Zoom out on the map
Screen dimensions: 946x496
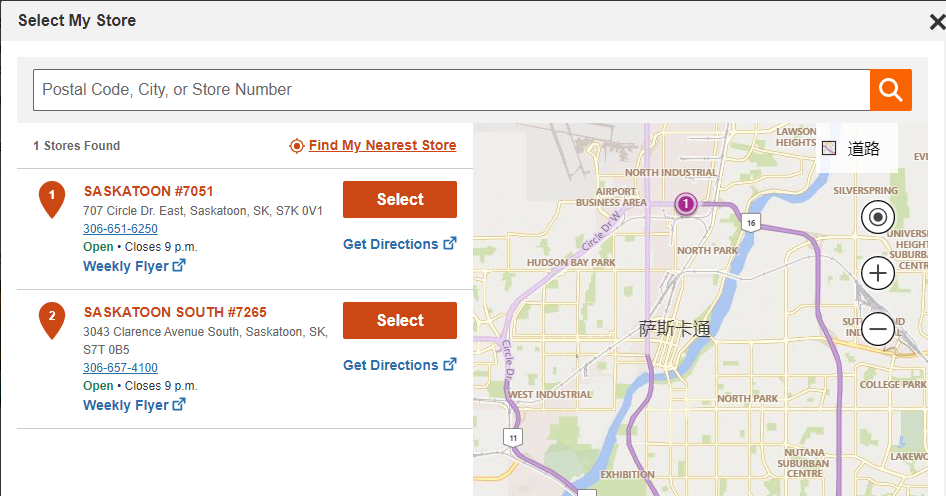[877, 328]
